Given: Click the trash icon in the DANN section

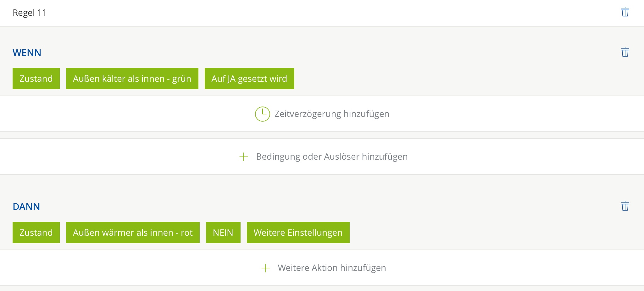Looking at the screenshot, I should (x=625, y=206).
